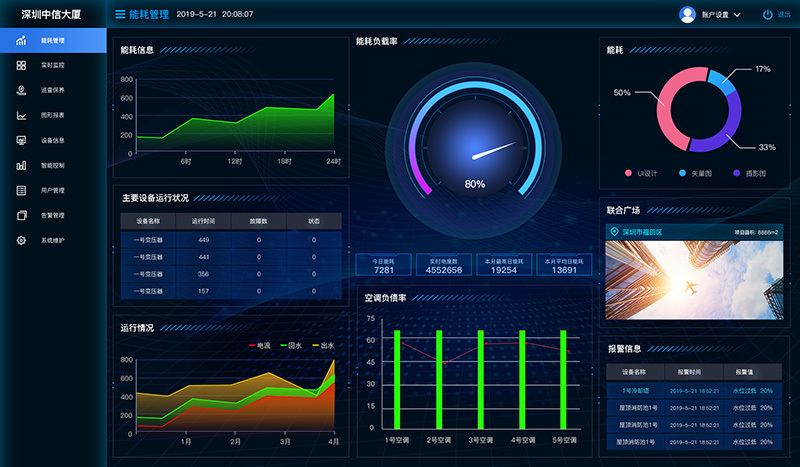Click the 356 runtime cell
The height and width of the screenshot is (467, 800).
click(204, 274)
